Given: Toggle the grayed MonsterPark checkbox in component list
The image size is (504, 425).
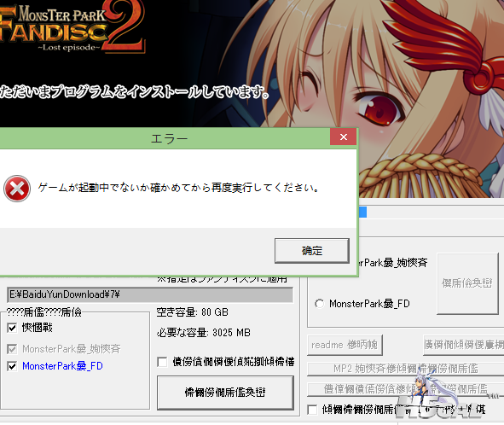Looking at the screenshot, I should click(12, 349).
